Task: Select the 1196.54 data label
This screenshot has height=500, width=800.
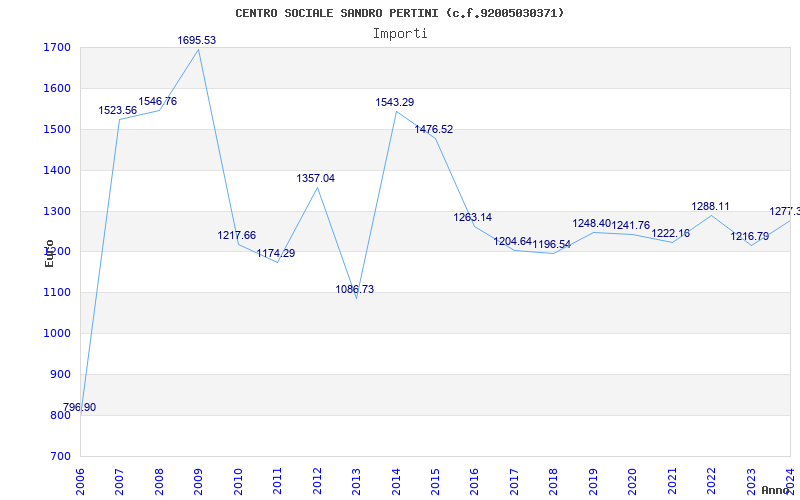Action: point(552,244)
